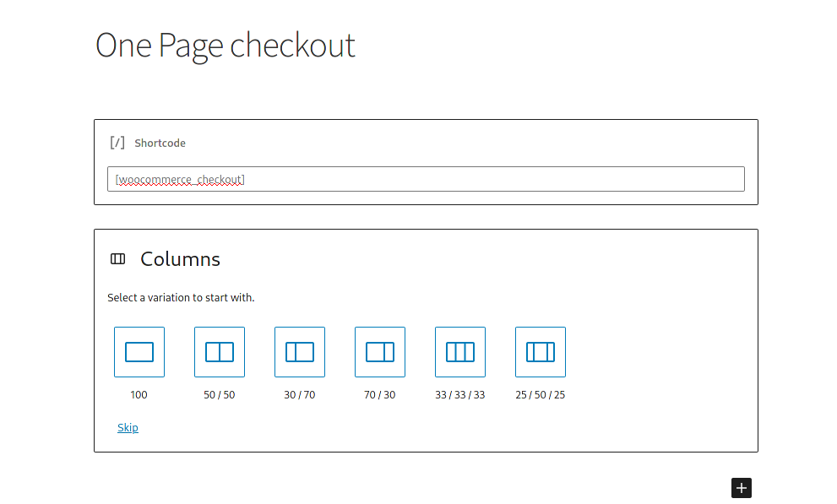Click the Shortcode block bracket icon
This screenshot has width=837, height=504.
(x=117, y=143)
